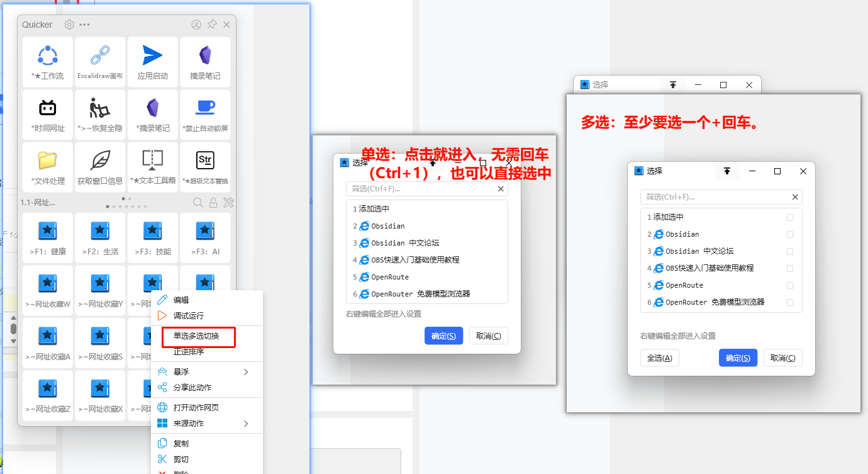This screenshot has height=474, width=868.
Task: Run the 获取窗口信息 feather icon
Action: tap(100, 161)
